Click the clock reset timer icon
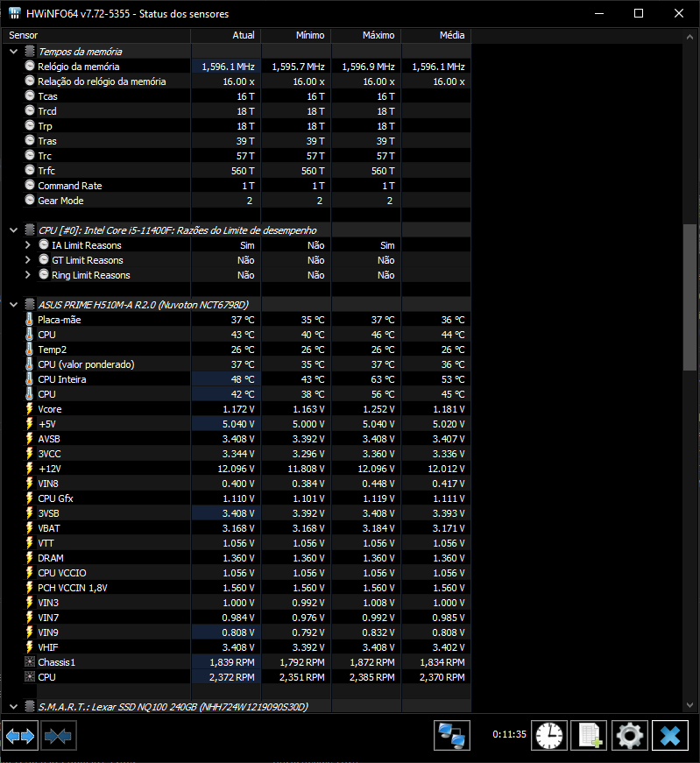This screenshot has height=763, width=700. pos(549,735)
